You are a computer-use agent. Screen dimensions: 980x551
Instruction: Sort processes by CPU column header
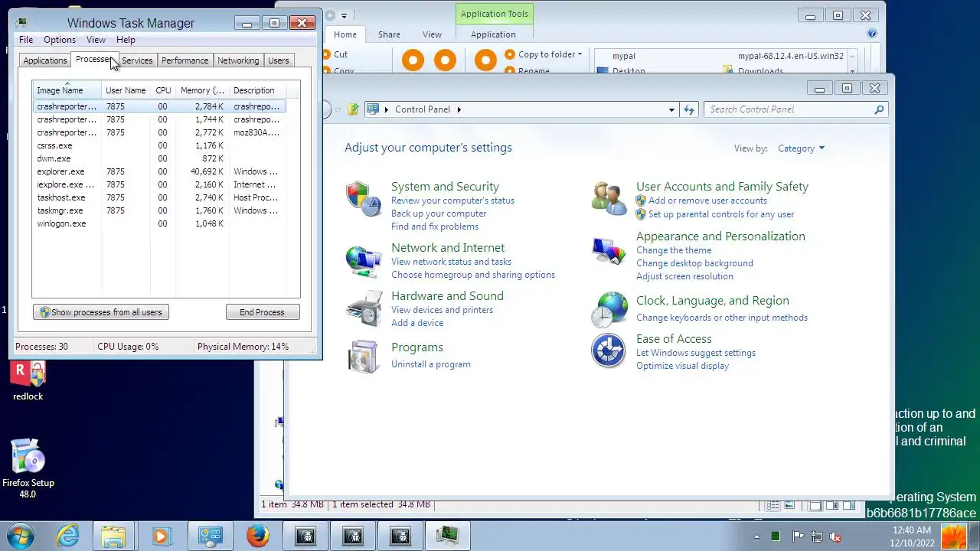(x=163, y=90)
